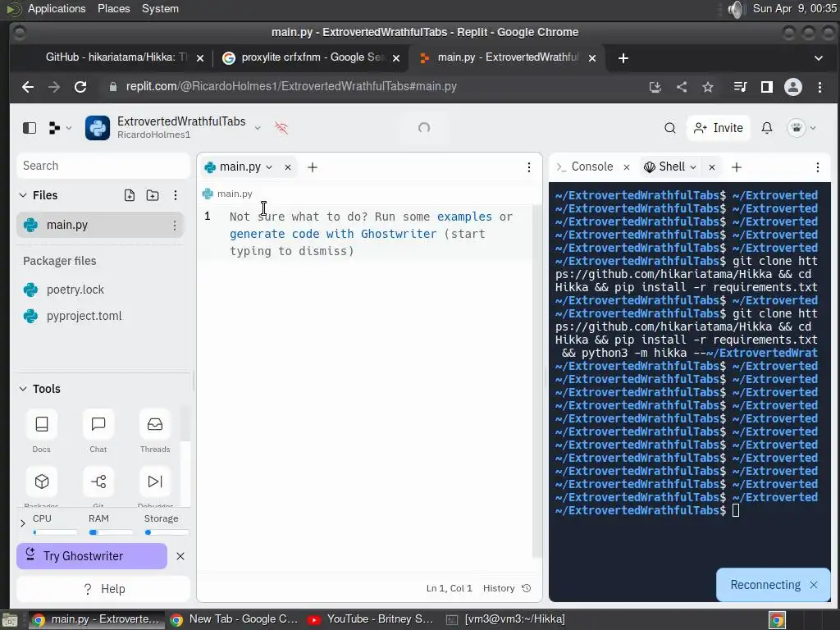This screenshot has height=630, width=840.
Task: Collapse the Files section
Action: pos(23,195)
